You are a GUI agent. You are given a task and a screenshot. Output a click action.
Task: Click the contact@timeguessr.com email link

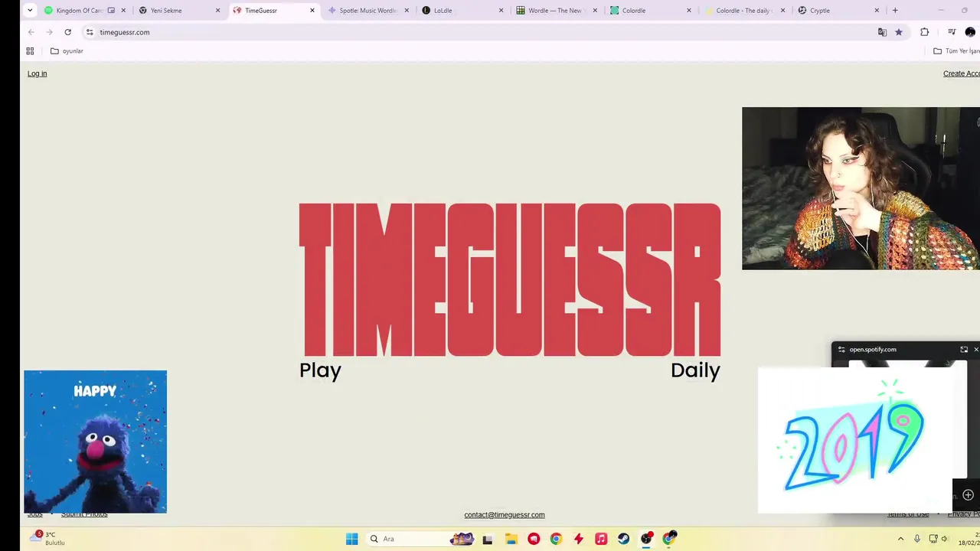pyautogui.click(x=505, y=515)
